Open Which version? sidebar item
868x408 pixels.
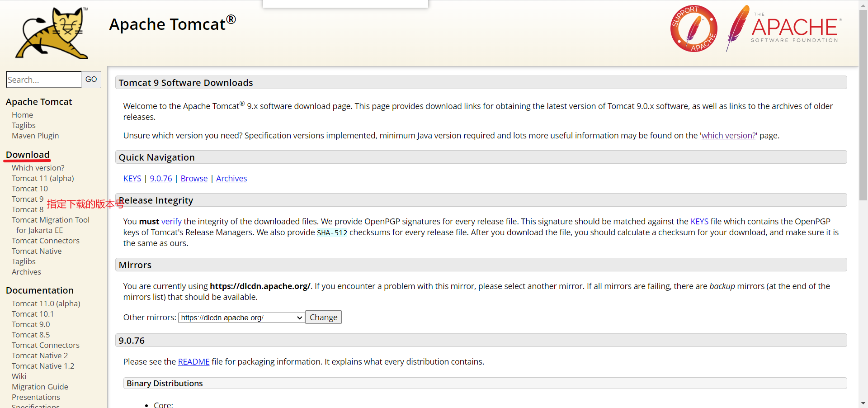[38, 168]
